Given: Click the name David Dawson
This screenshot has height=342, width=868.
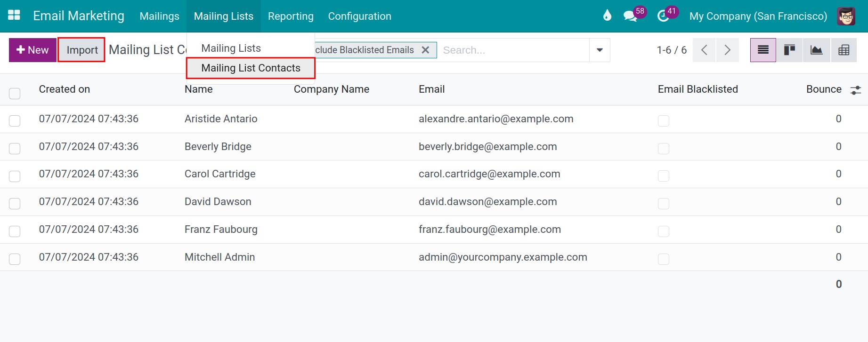Looking at the screenshot, I should 218,202.
